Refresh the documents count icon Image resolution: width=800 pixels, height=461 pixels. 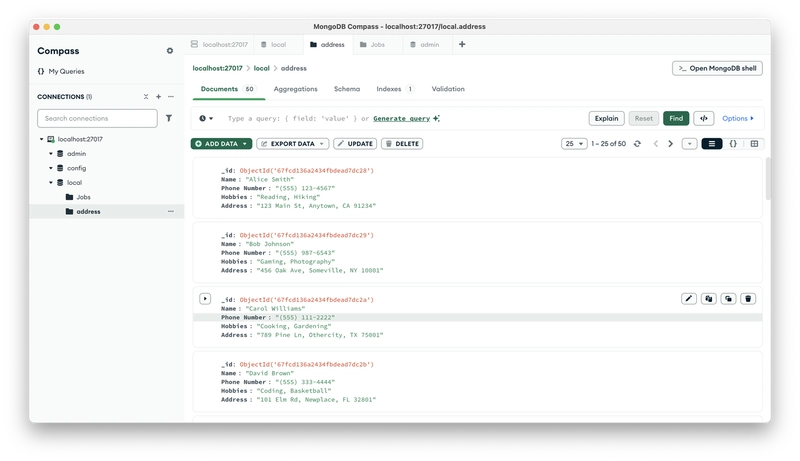[x=637, y=144]
